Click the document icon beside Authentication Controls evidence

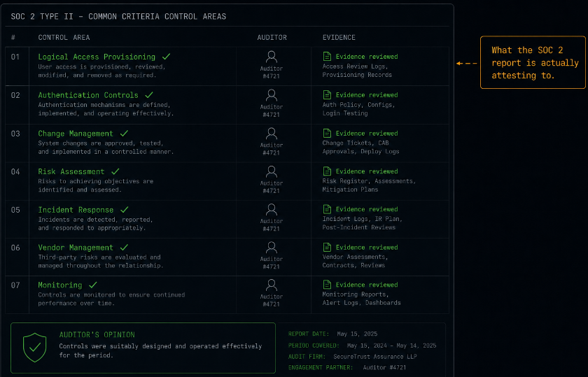(327, 95)
